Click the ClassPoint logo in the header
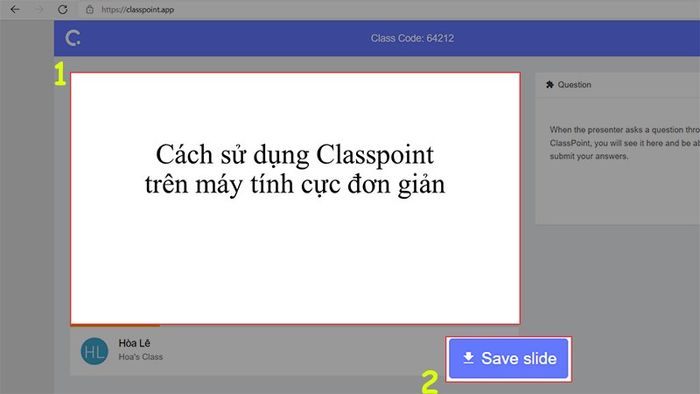This screenshot has height=394, width=700. [73, 38]
